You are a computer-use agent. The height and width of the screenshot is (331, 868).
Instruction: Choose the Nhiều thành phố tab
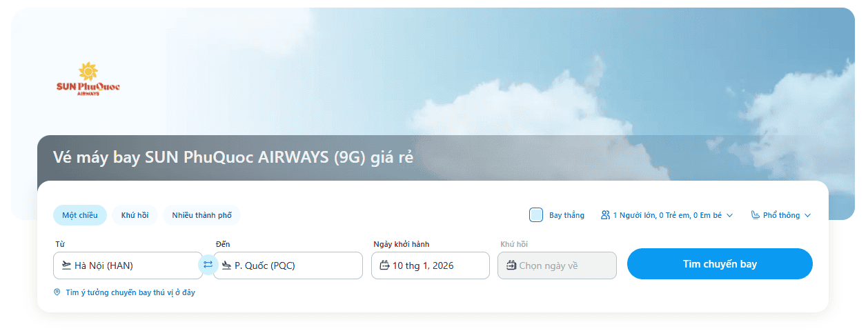201,215
